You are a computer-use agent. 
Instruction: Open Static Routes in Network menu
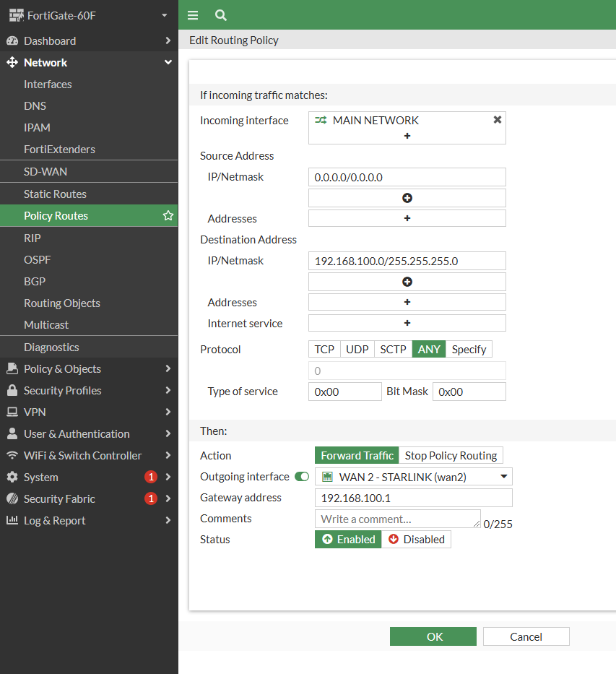click(55, 194)
